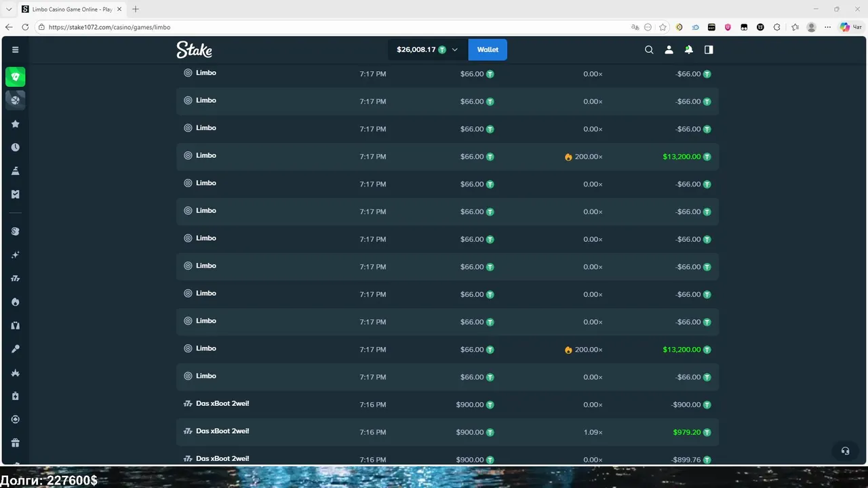Screen dimensions: 868x488
Task: Click the $26,008.17 balance amount
Action: [x=416, y=49]
